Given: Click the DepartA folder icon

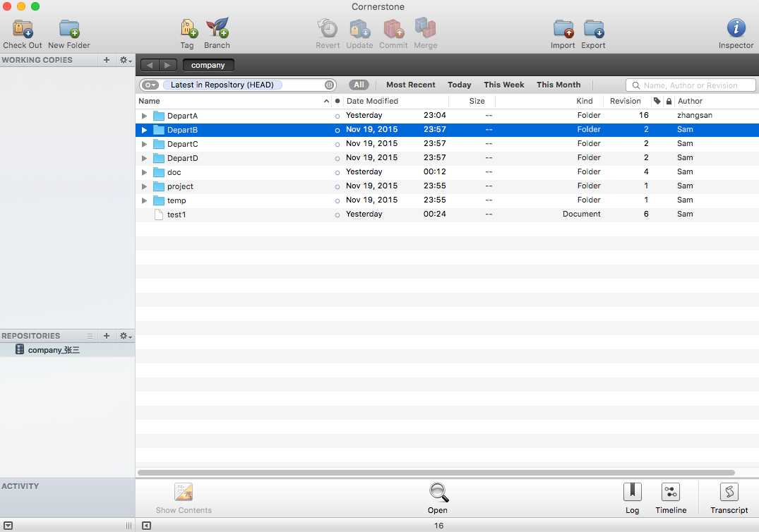Looking at the screenshot, I should pyautogui.click(x=159, y=116).
